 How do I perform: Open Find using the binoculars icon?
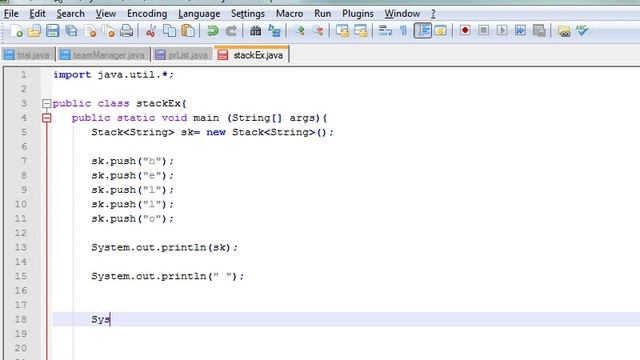(x=256, y=31)
